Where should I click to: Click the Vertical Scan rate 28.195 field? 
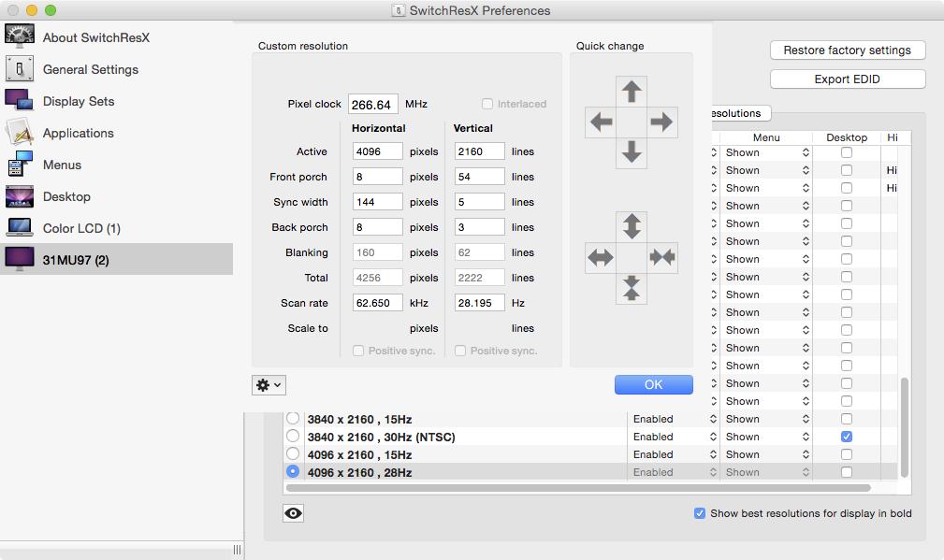click(x=479, y=303)
